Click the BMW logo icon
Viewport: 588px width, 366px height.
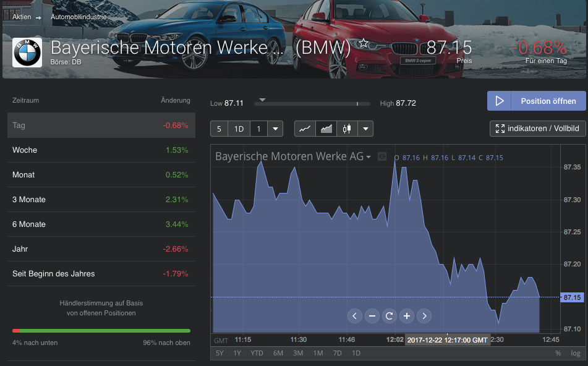27,53
